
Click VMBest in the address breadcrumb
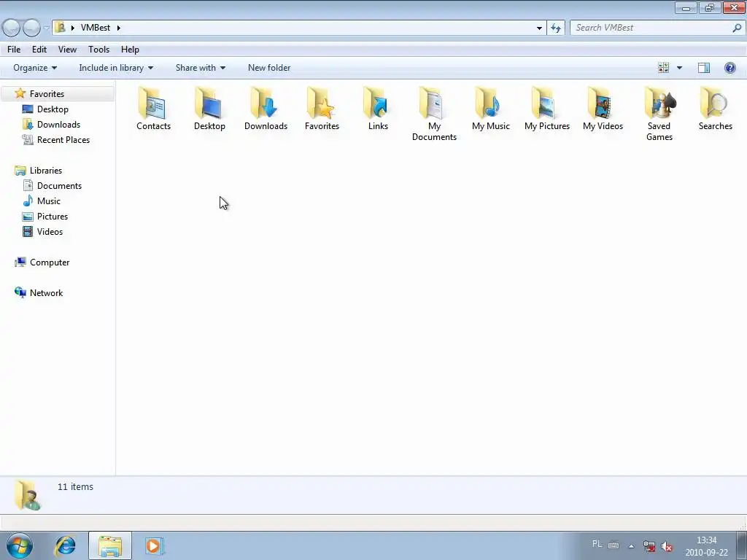click(x=96, y=28)
